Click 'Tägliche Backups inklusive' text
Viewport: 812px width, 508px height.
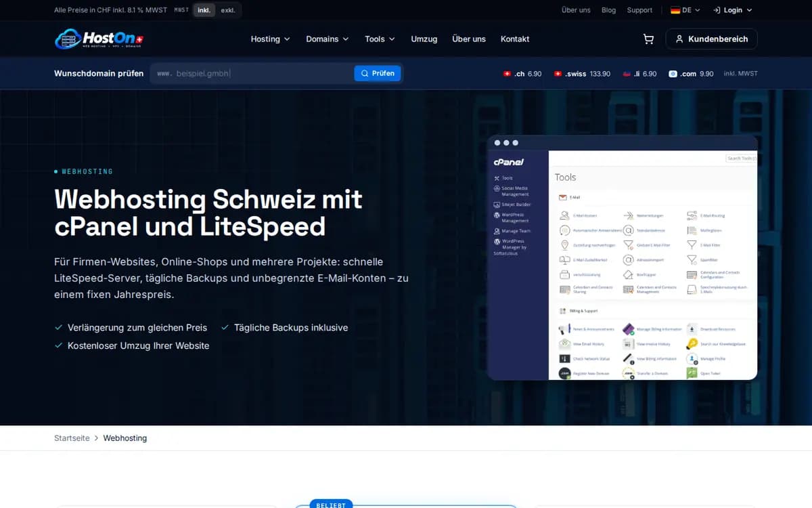(x=291, y=327)
